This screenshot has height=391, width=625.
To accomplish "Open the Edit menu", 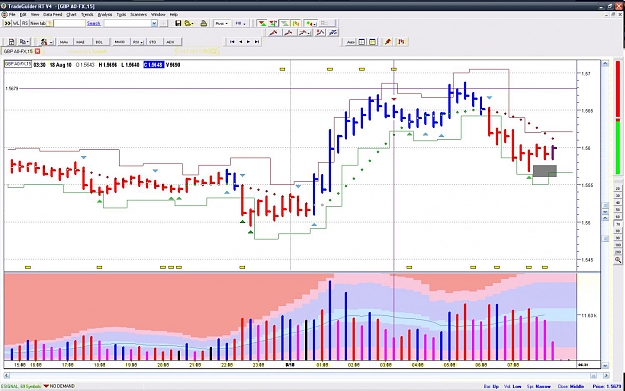I will [23, 14].
